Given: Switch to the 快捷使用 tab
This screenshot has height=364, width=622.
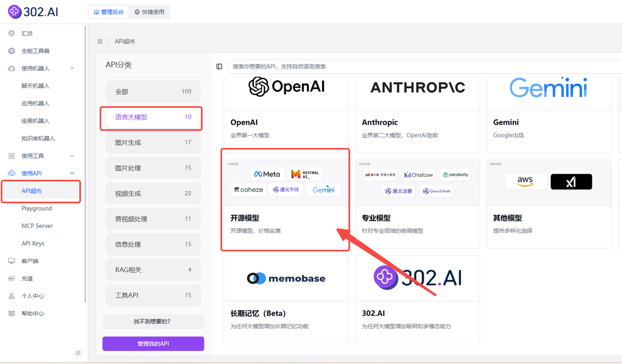Looking at the screenshot, I should (x=149, y=12).
